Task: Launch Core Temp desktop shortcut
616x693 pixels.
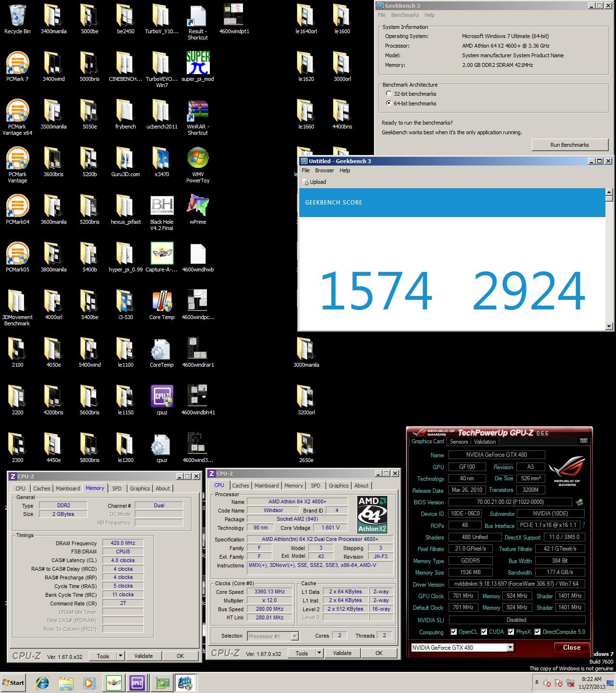Action: pos(162,305)
